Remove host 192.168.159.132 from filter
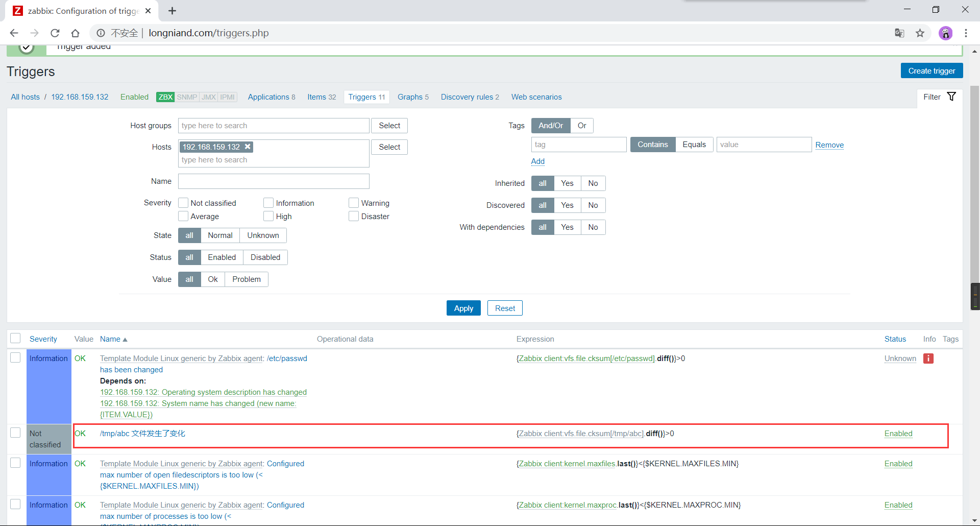980x526 pixels. (248, 147)
